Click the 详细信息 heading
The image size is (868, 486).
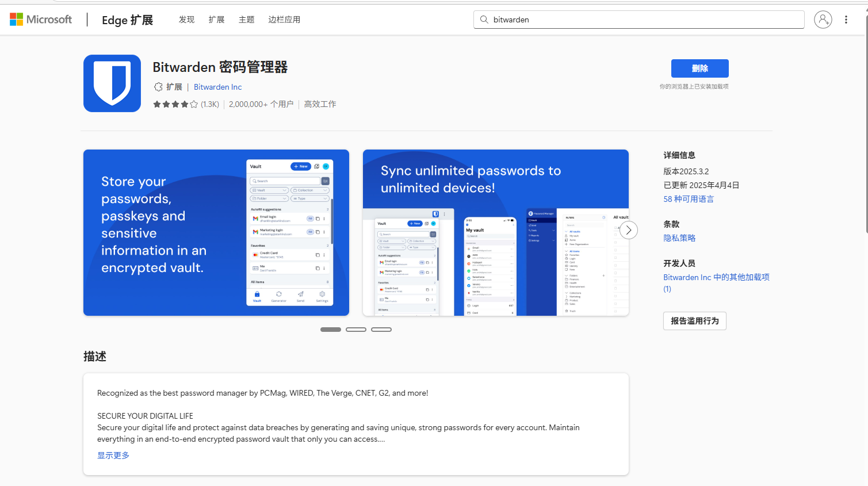pos(679,155)
